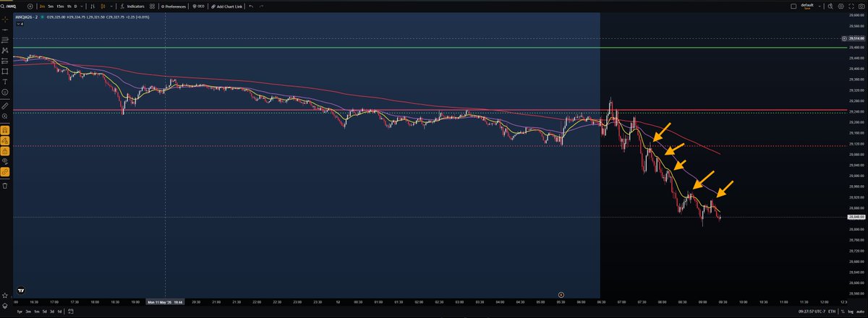Open the ETH session selector
Viewport: 868px width, 318px height.
(832, 311)
